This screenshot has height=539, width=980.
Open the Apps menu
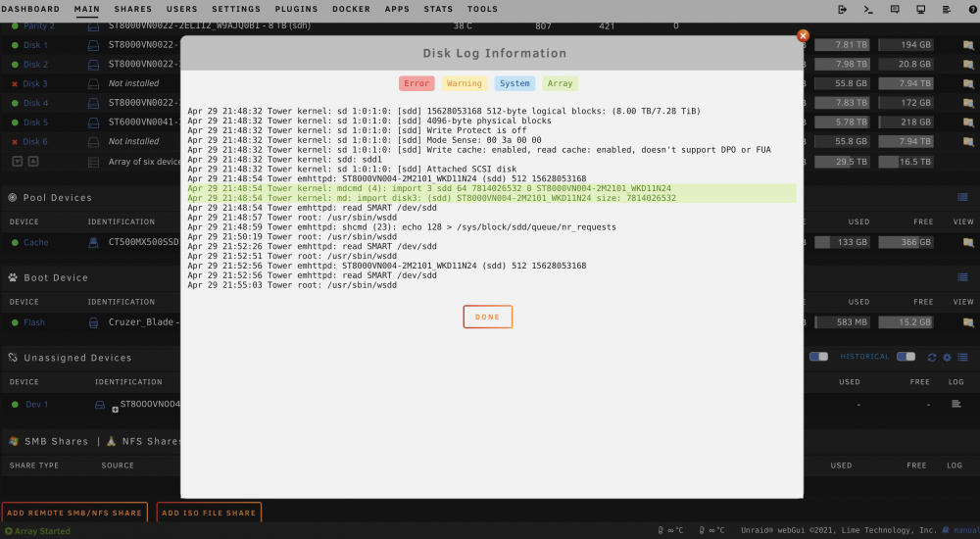click(397, 9)
